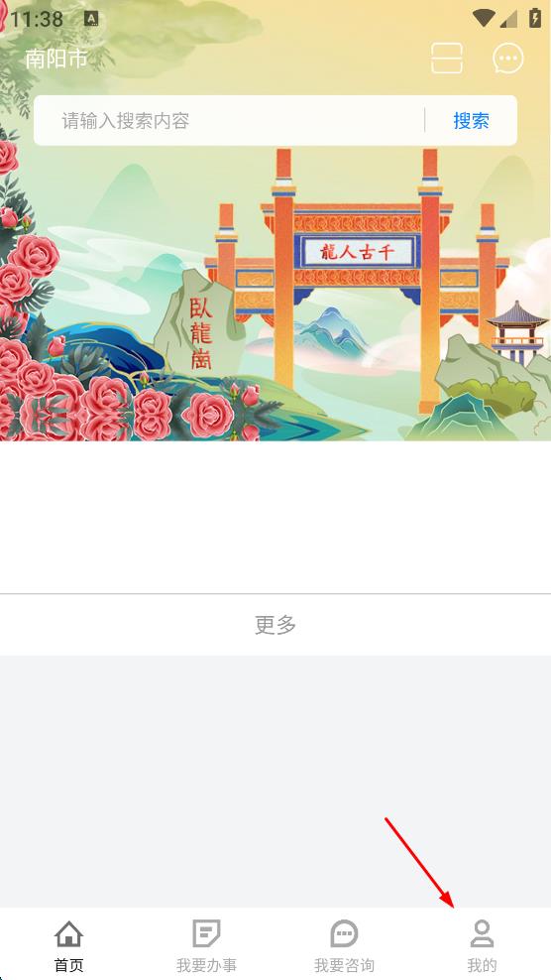Click the blue 搜索 button
The width and height of the screenshot is (551, 980).
pyautogui.click(x=471, y=121)
